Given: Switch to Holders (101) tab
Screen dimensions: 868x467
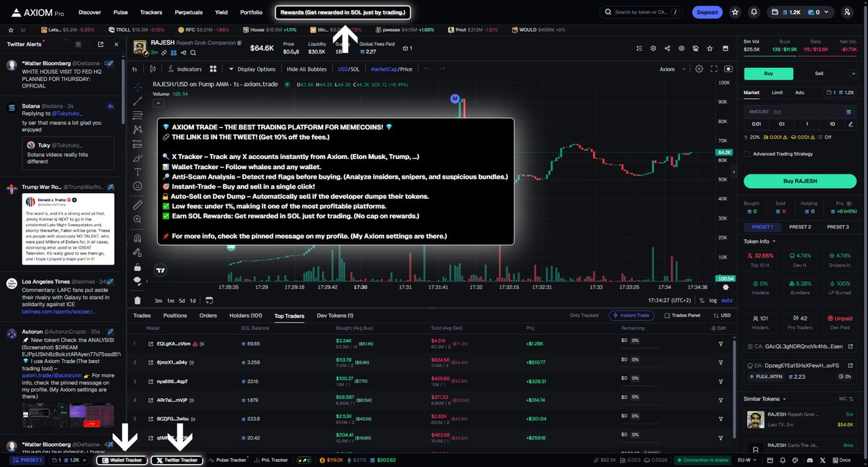Looking at the screenshot, I should [x=247, y=316].
